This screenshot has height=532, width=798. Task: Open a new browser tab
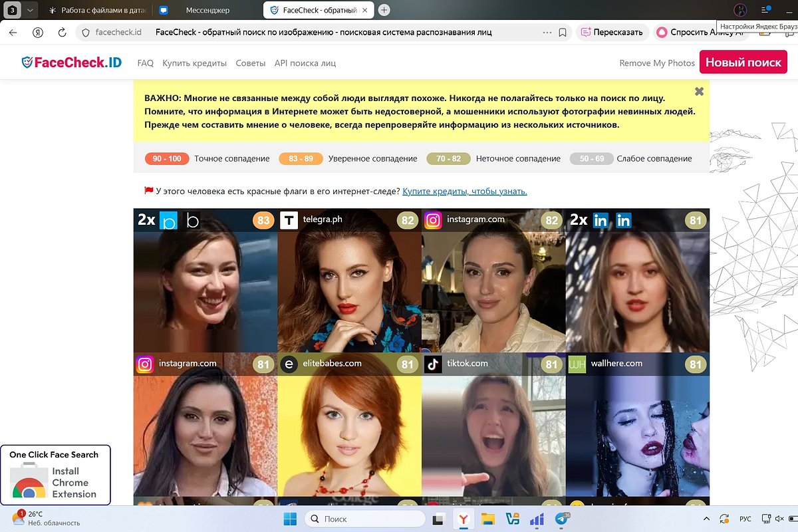pyautogui.click(x=384, y=11)
